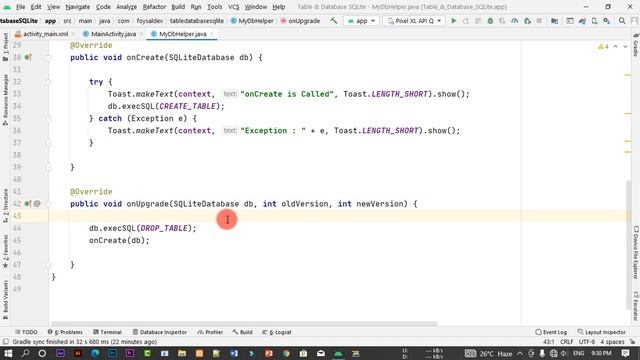
Task: Collapse the onCreate method fold marker on line 30
Action: [x=49, y=58]
